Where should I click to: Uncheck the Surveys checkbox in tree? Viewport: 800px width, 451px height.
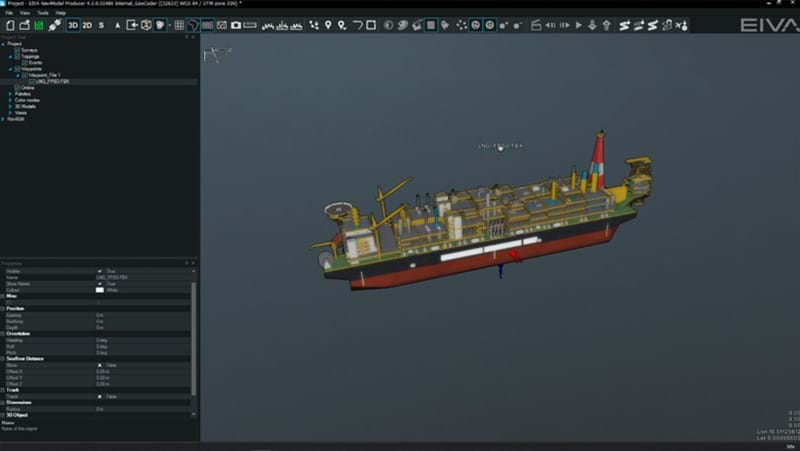click(x=17, y=50)
